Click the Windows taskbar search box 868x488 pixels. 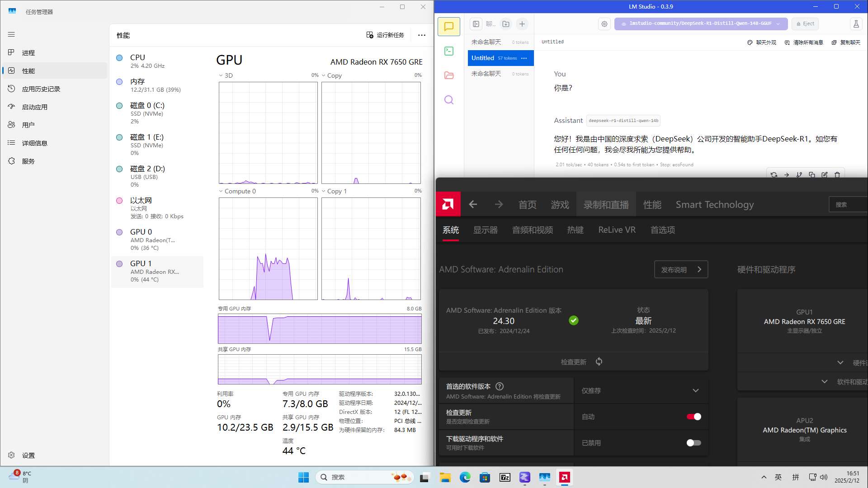(364, 477)
